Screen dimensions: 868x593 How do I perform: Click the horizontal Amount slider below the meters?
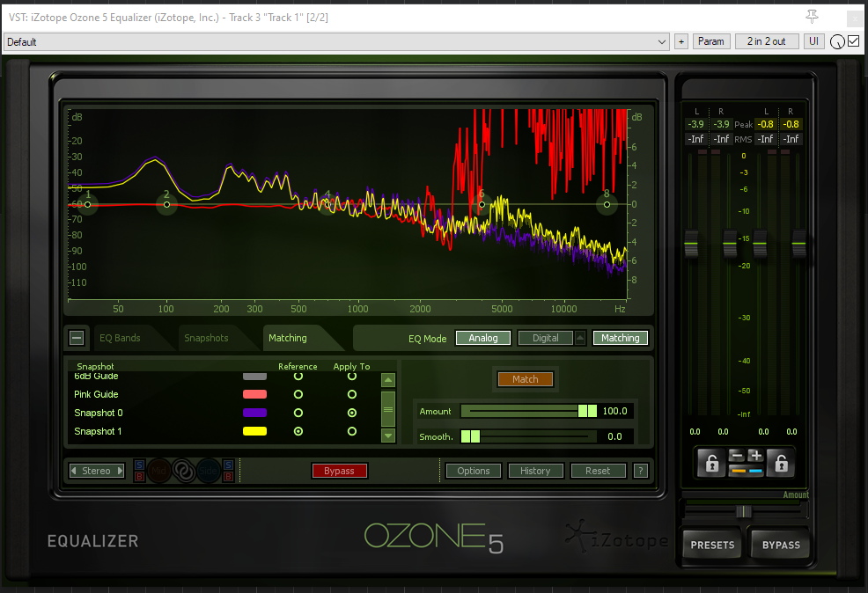[x=745, y=511]
